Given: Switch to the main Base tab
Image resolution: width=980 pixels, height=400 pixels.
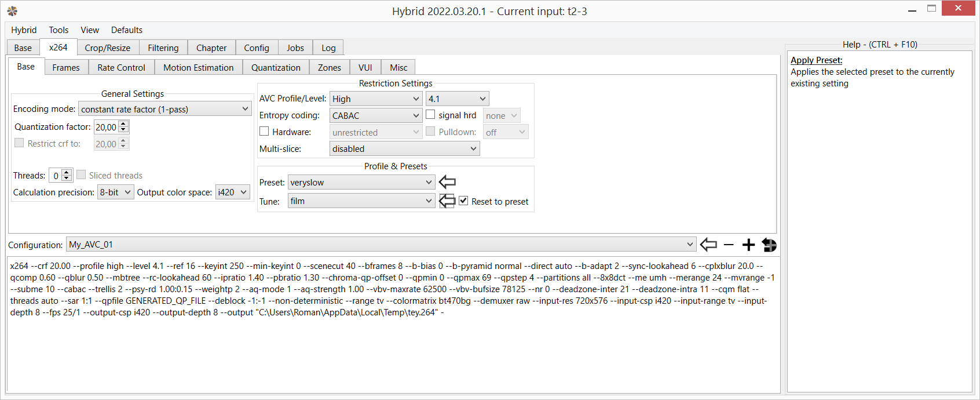Looking at the screenshot, I should pos(23,48).
